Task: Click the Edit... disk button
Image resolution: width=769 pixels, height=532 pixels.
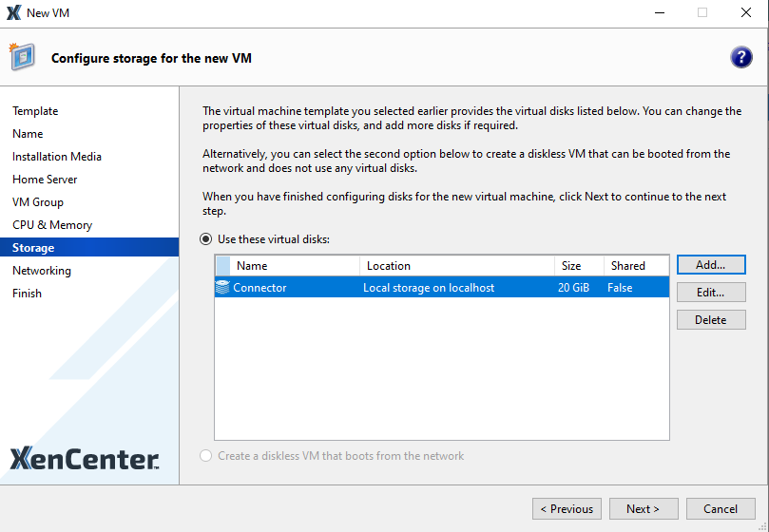Action: point(711,293)
